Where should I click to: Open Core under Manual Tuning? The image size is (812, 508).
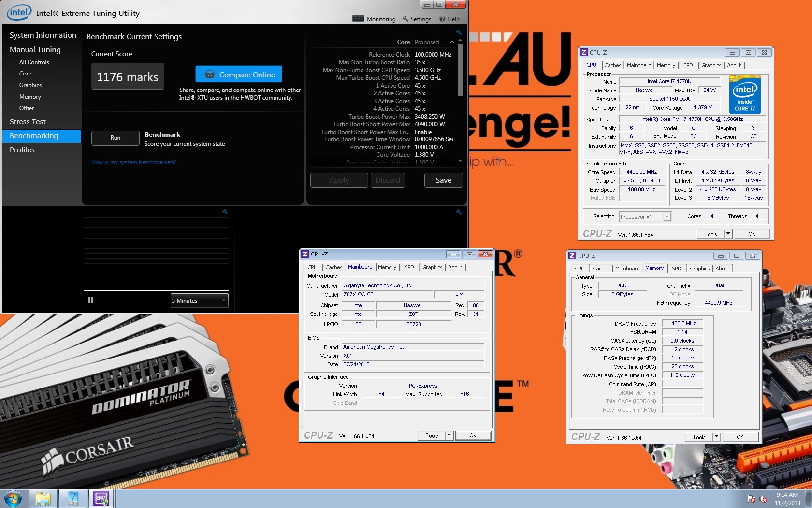[26, 74]
